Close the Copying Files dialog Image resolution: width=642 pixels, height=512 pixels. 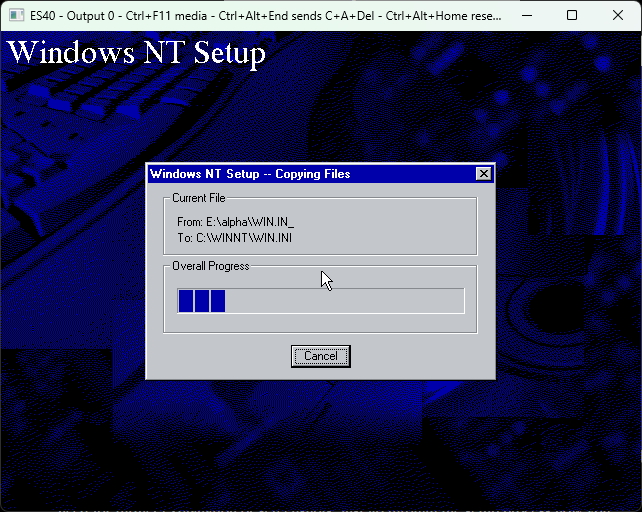pyautogui.click(x=484, y=174)
